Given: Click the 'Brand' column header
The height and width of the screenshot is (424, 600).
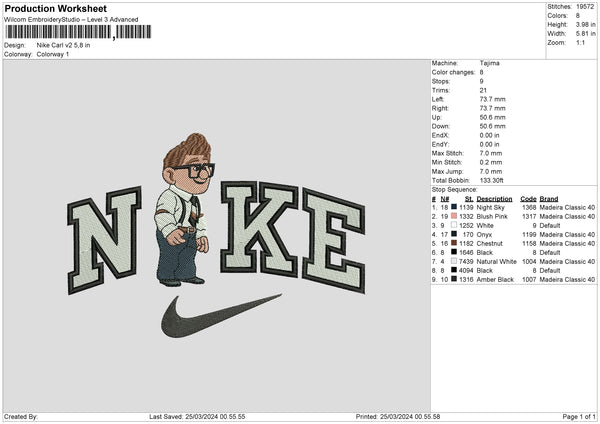Looking at the screenshot, I should (549, 199).
